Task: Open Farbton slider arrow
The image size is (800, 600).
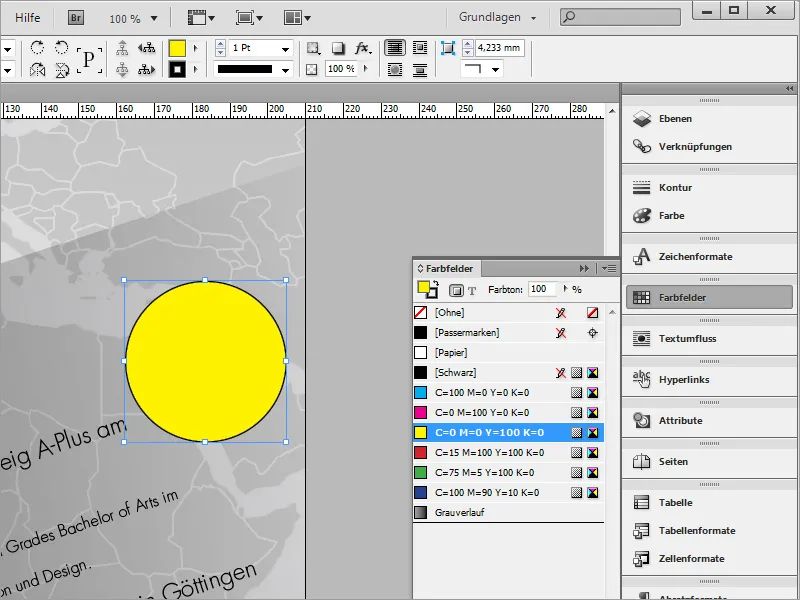Action: coord(565,289)
